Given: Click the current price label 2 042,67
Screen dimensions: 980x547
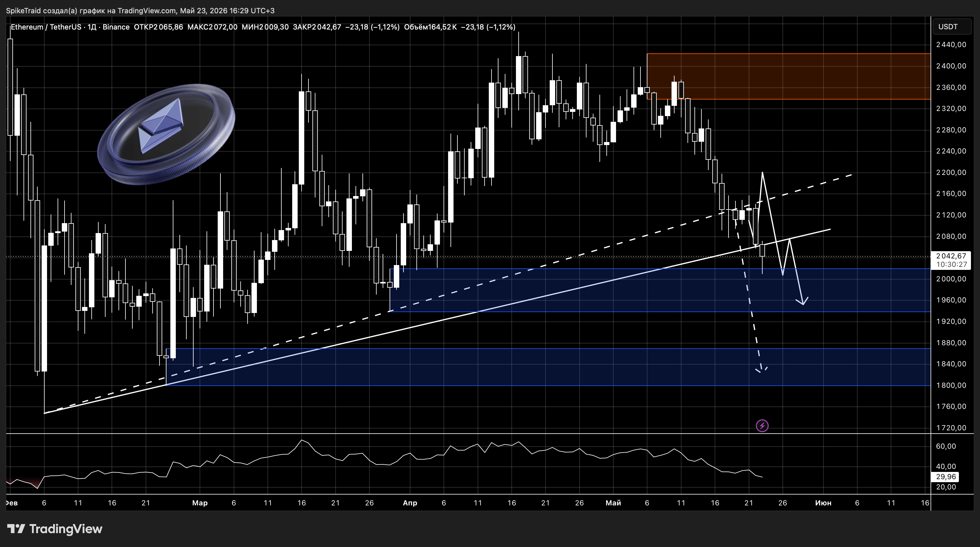Looking at the screenshot, I should click(x=951, y=256).
